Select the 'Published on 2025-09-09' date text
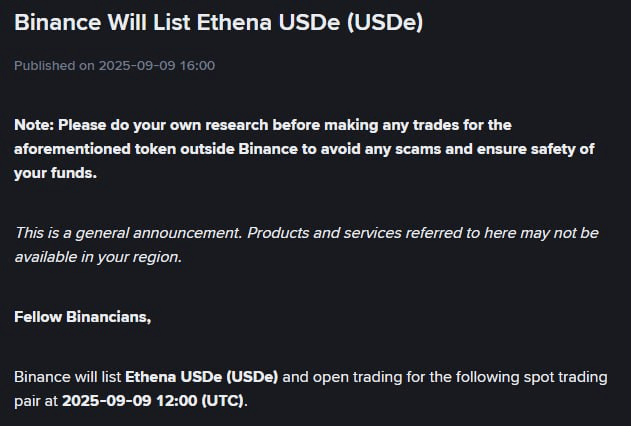The width and height of the screenshot is (631, 426). point(95,66)
